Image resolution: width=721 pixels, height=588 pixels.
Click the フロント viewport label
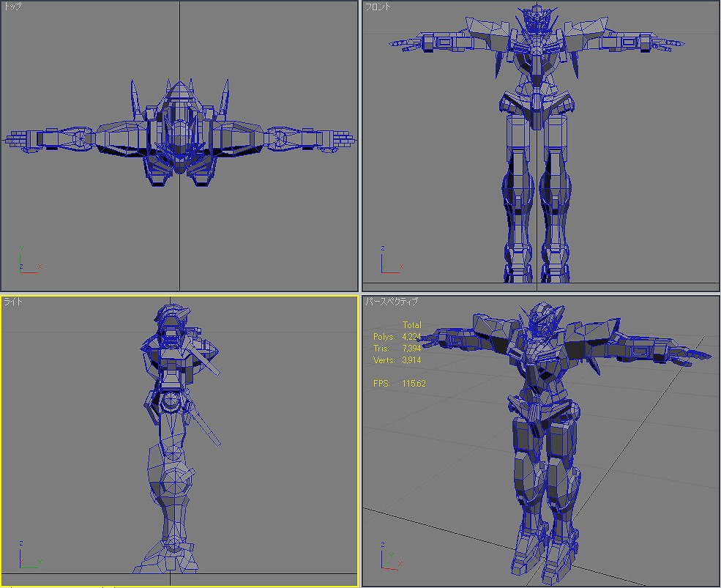tap(378, 7)
